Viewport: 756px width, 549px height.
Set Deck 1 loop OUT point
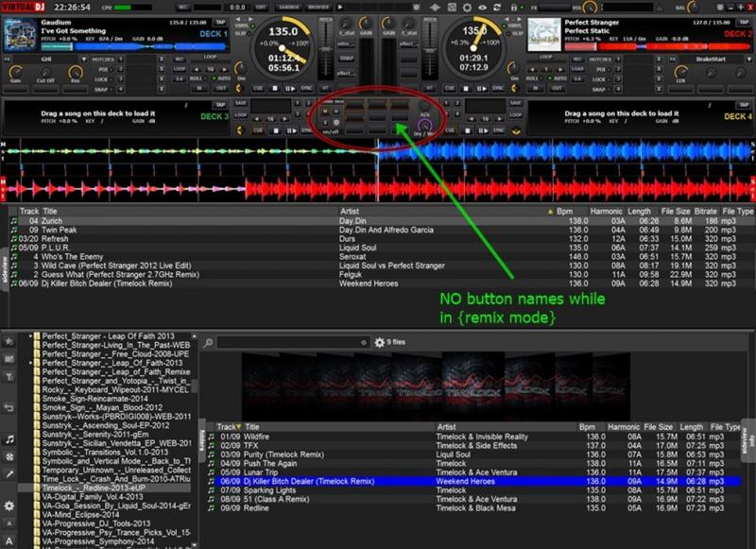221,89
